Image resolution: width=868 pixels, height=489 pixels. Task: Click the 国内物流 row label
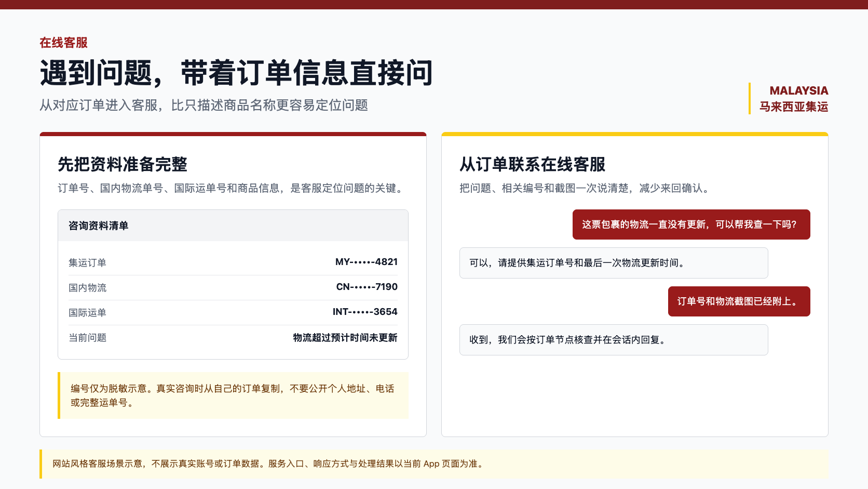point(87,288)
